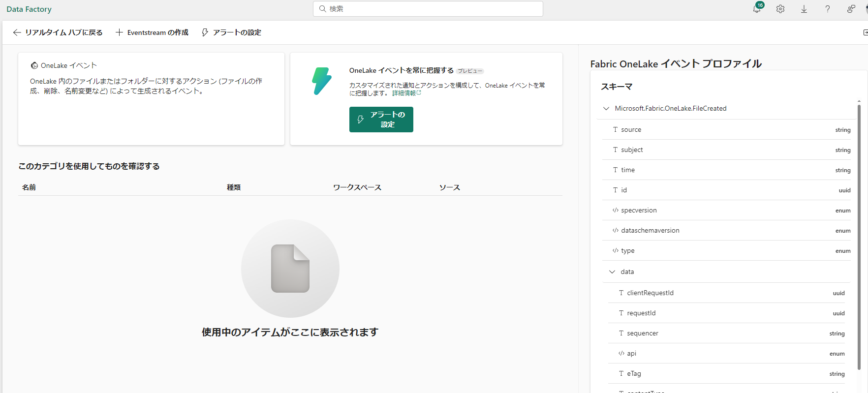Click the search magnifier icon
This screenshot has height=393, width=868.
pos(323,9)
